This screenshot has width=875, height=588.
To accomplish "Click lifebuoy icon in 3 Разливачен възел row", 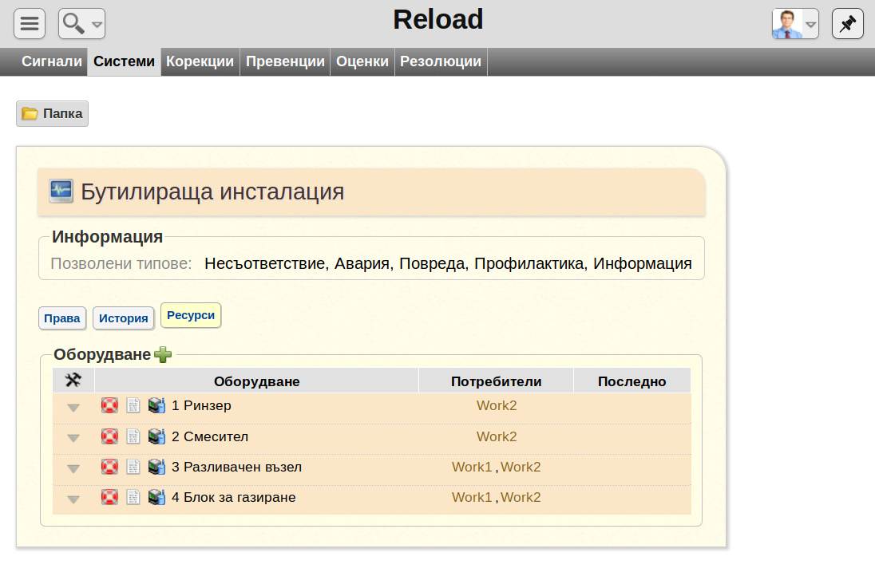I will [x=109, y=467].
